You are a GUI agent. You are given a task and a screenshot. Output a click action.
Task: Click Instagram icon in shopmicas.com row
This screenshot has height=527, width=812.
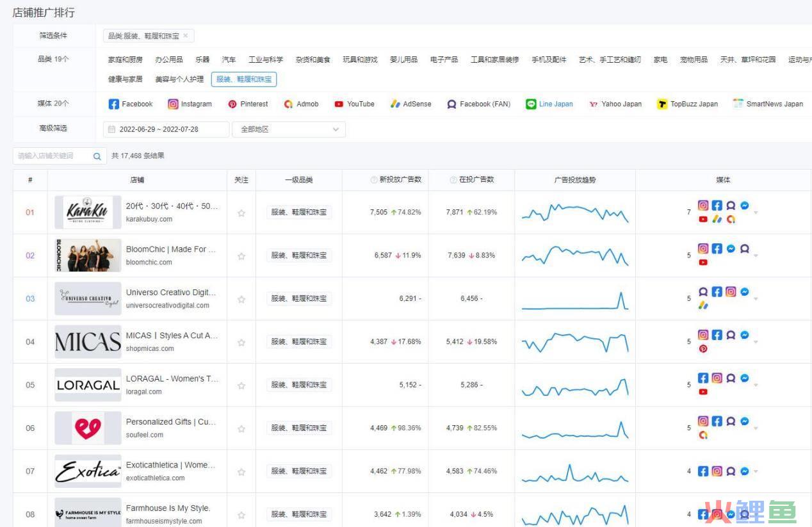click(703, 335)
